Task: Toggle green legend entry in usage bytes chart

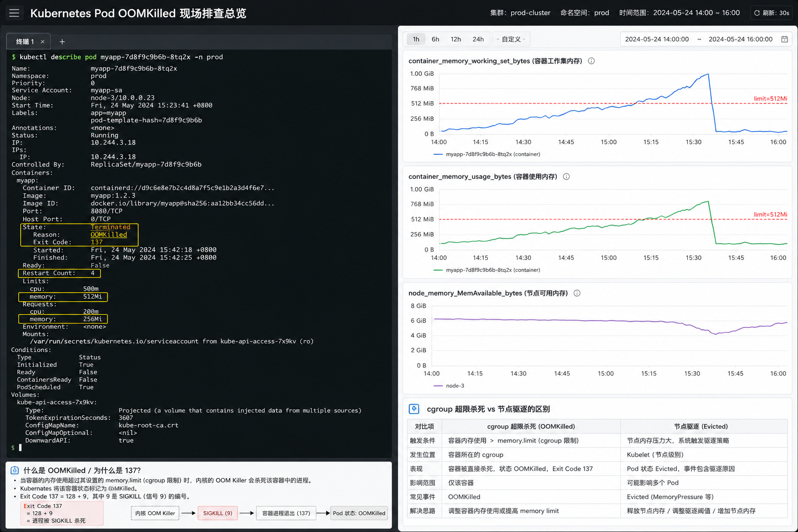Action: pos(487,270)
